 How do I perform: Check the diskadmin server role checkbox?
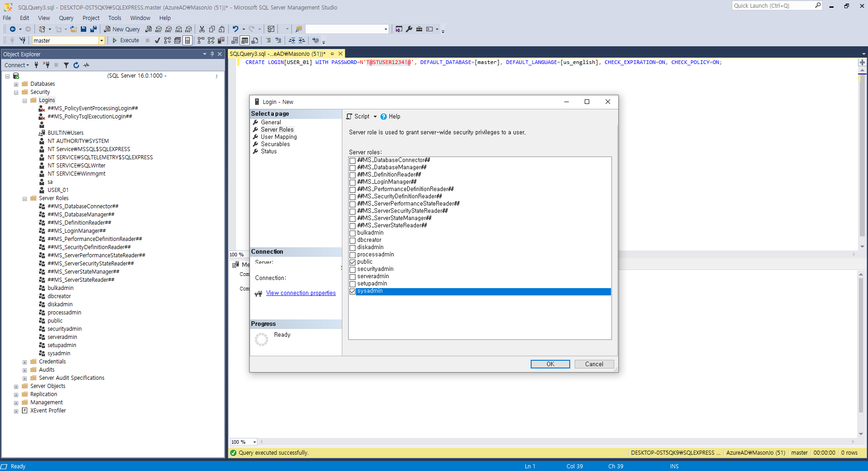tap(352, 248)
